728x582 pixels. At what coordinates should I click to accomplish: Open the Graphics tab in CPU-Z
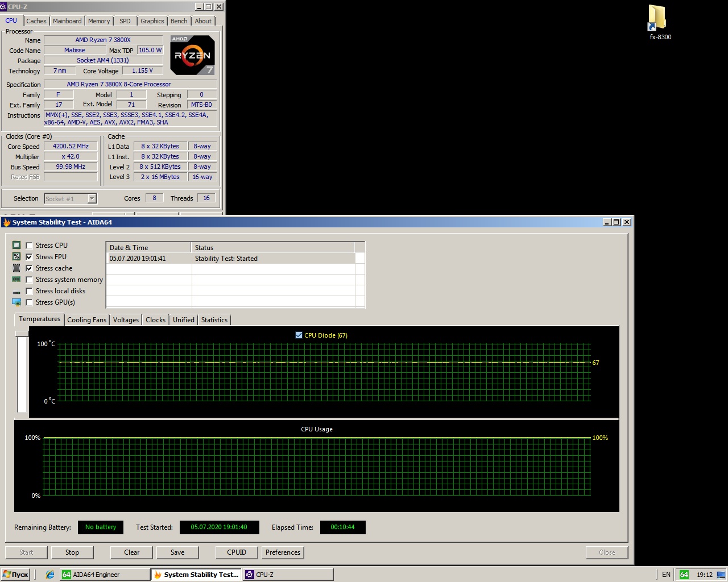(x=152, y=21)
